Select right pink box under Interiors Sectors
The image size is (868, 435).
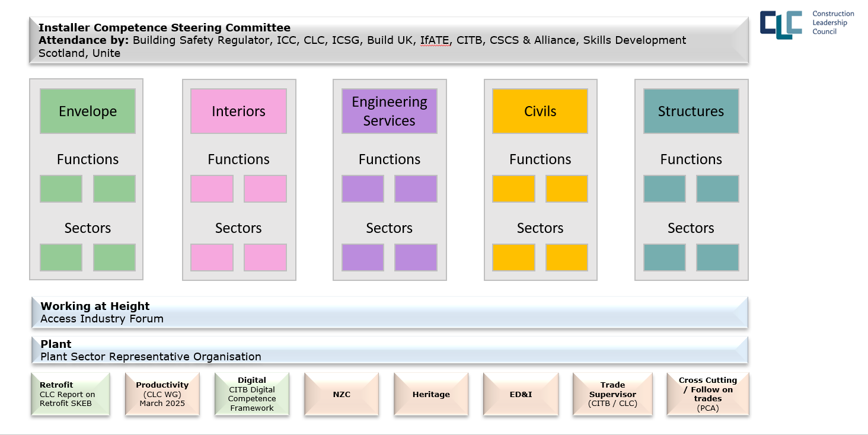[x=265, y=257]
